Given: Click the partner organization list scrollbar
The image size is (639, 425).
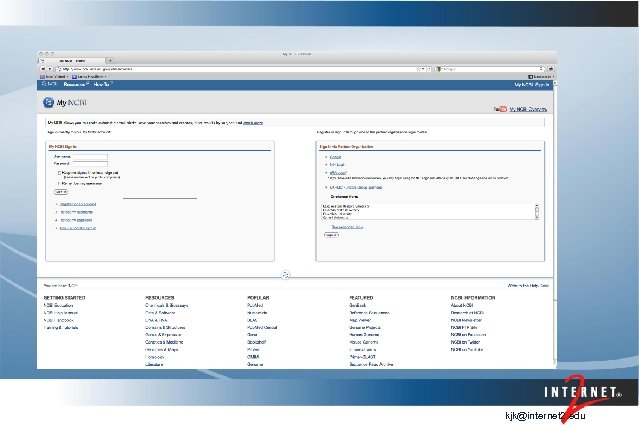Looking at the screenshot, I should tap(537, 212).
